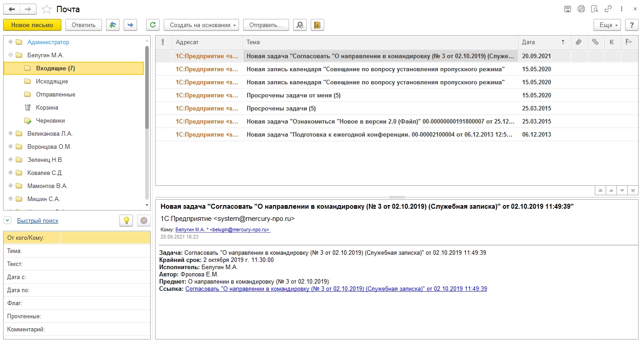
Task: Open the address book icon
Action: click(317, 25)
